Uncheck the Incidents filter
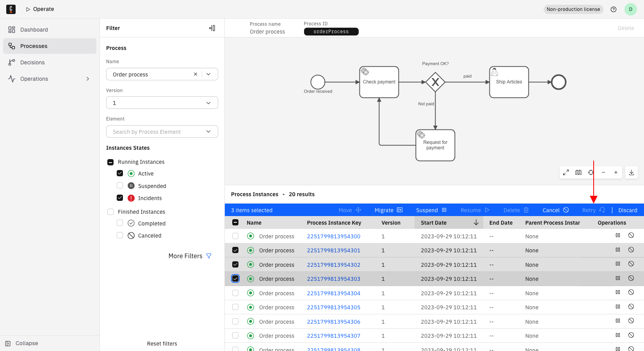644x351 pixels. tap(120, 198)
